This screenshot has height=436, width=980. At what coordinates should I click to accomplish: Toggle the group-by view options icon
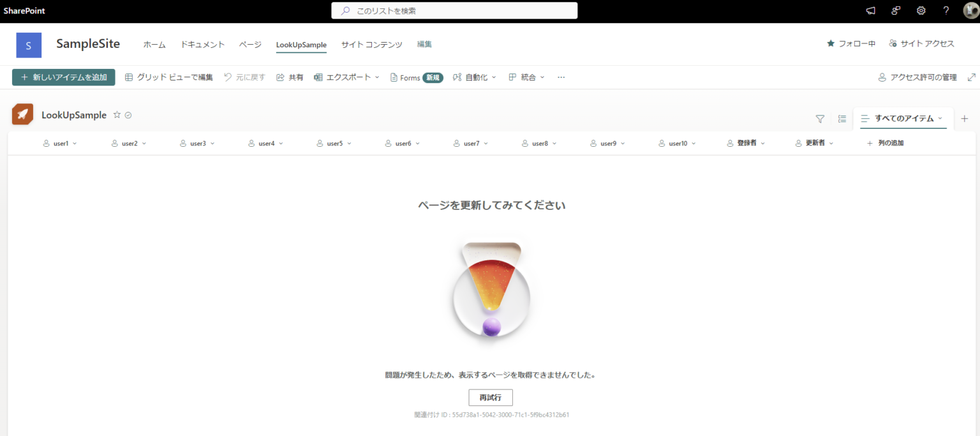[x=842, y=119]
